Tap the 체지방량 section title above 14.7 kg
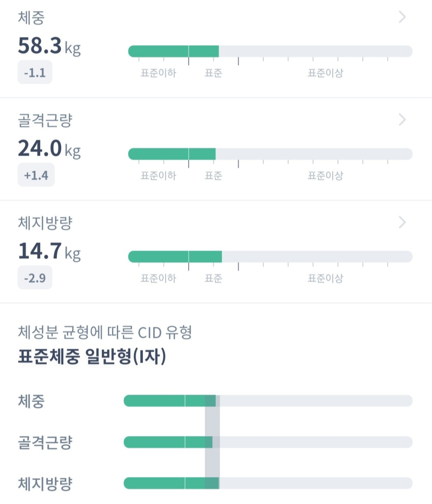 [x=45, y=223]
